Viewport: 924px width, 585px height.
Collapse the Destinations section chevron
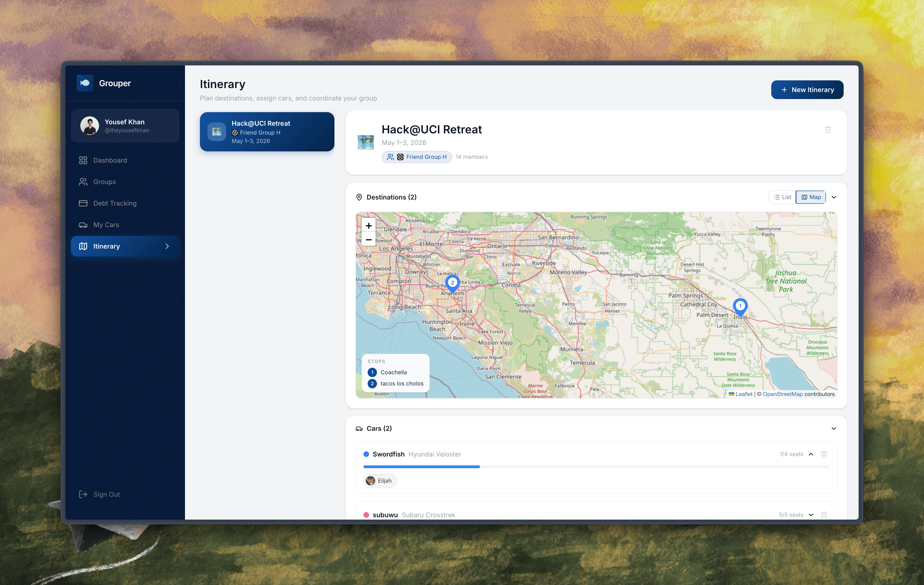click(x=833, y=197)
